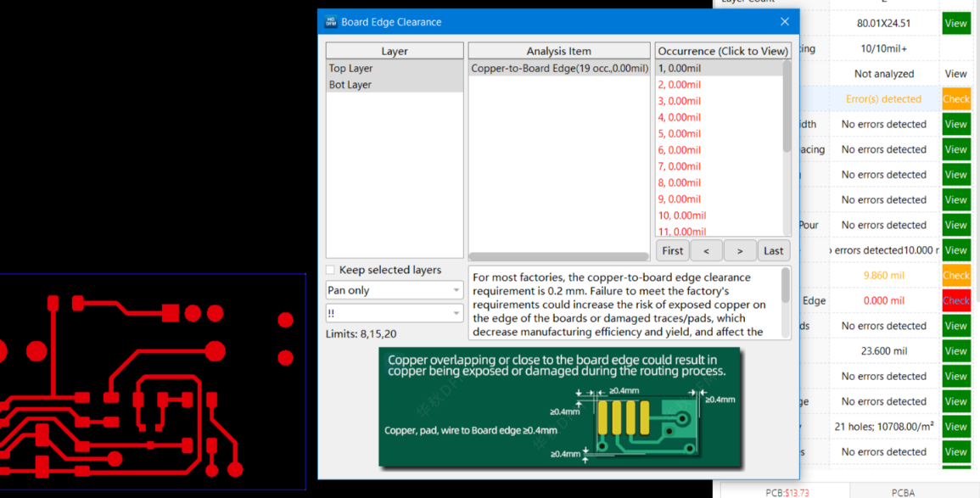Click the DFM app icon in dialog title bar

(331, 22)
